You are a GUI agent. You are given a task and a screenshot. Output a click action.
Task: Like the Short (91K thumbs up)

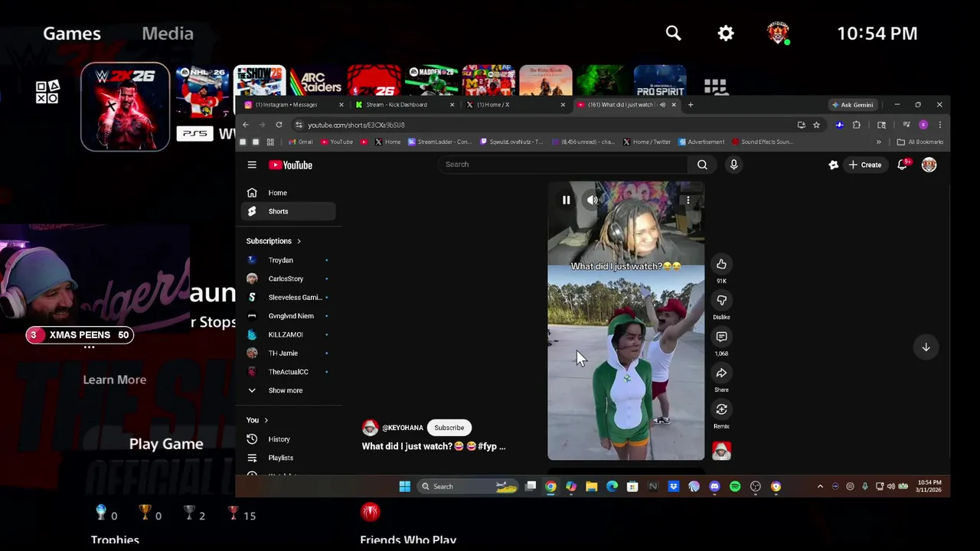721,264
